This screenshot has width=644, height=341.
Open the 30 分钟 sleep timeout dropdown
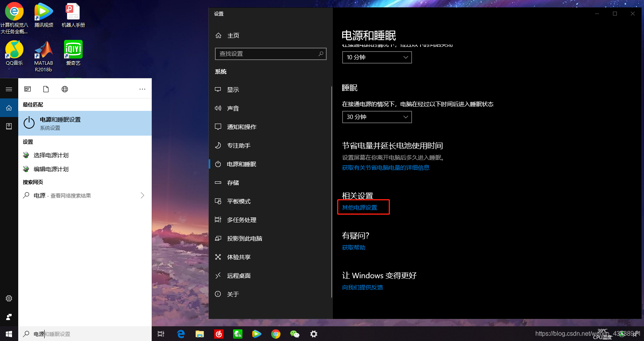[377, 117]
